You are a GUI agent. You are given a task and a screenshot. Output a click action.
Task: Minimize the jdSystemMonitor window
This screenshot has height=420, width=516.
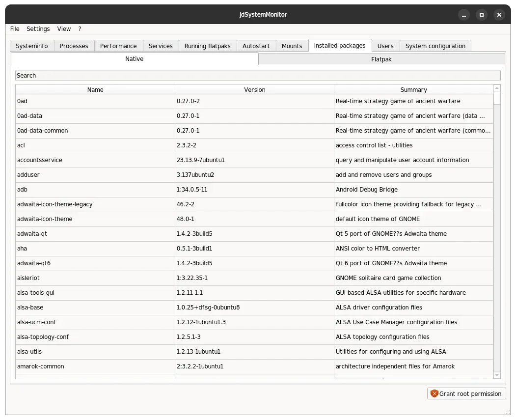pyautogui.click(x=464, y=15)
